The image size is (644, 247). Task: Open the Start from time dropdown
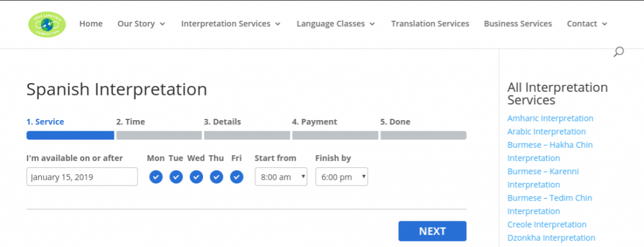coord(281,177)
